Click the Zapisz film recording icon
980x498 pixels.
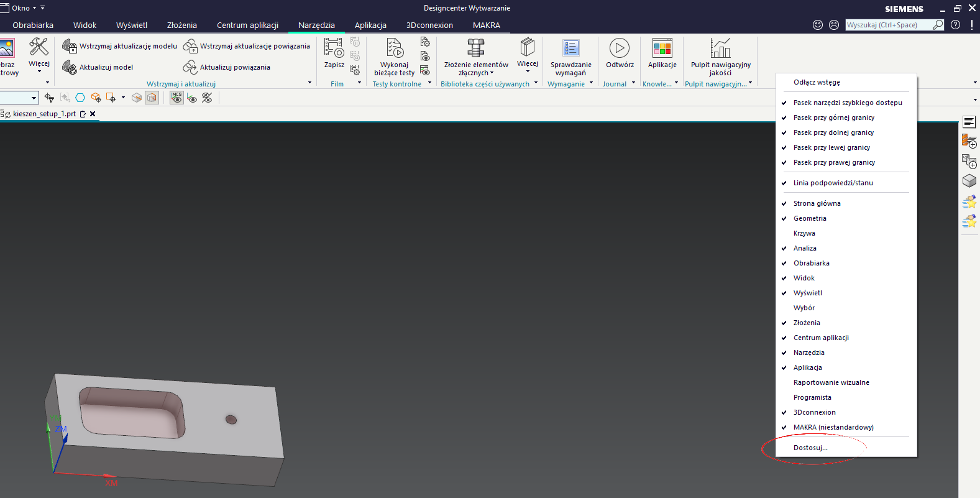click(x=334, y=48)
